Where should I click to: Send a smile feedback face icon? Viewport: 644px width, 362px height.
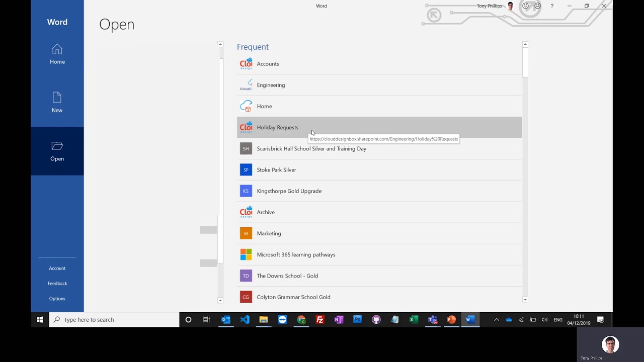(x=525, y=6)
